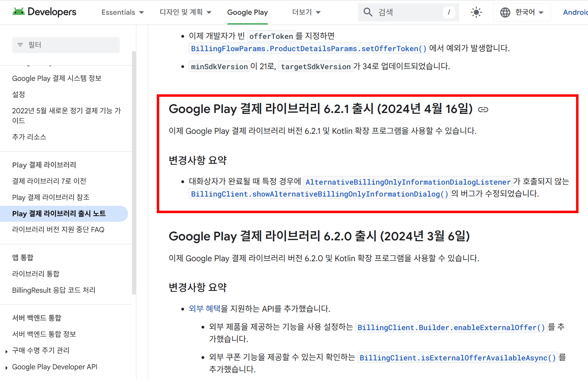
Task: Expand the 더보기 menu
Action: 306,12
